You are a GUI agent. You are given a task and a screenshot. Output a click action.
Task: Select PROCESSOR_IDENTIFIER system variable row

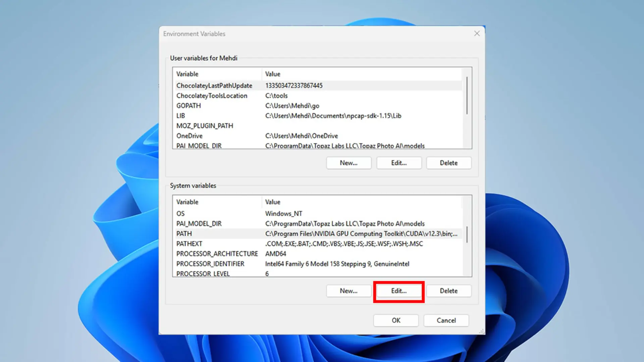318,264
